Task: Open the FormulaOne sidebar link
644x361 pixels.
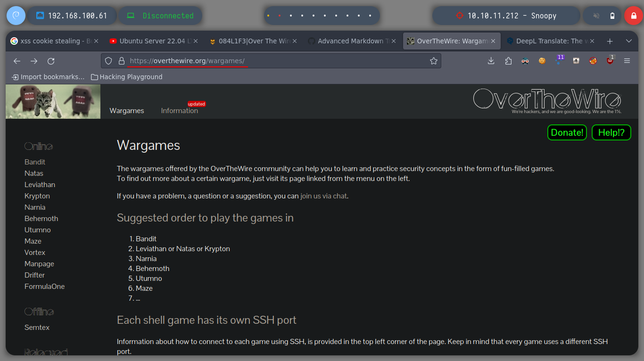Action: click(45, 286)
